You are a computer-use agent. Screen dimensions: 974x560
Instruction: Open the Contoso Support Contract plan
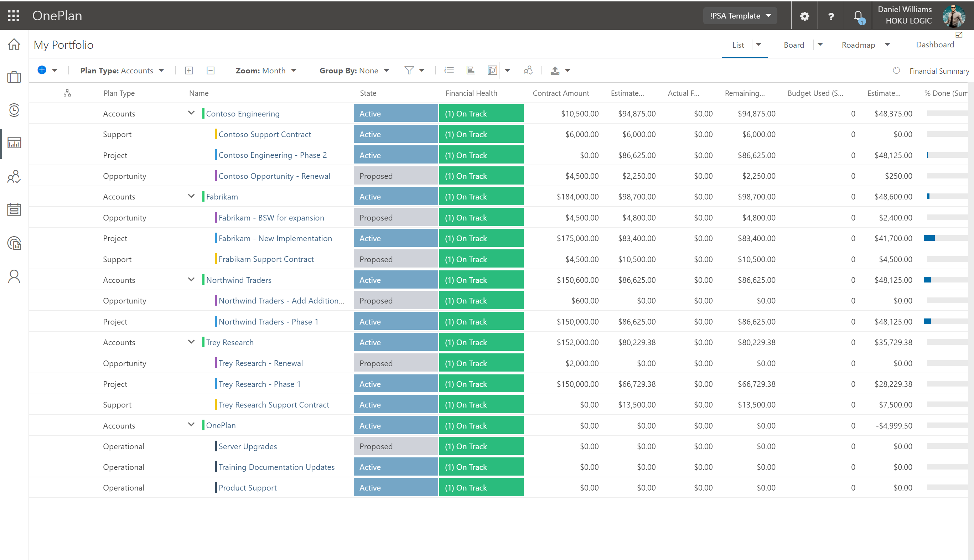tap(265, 135)
